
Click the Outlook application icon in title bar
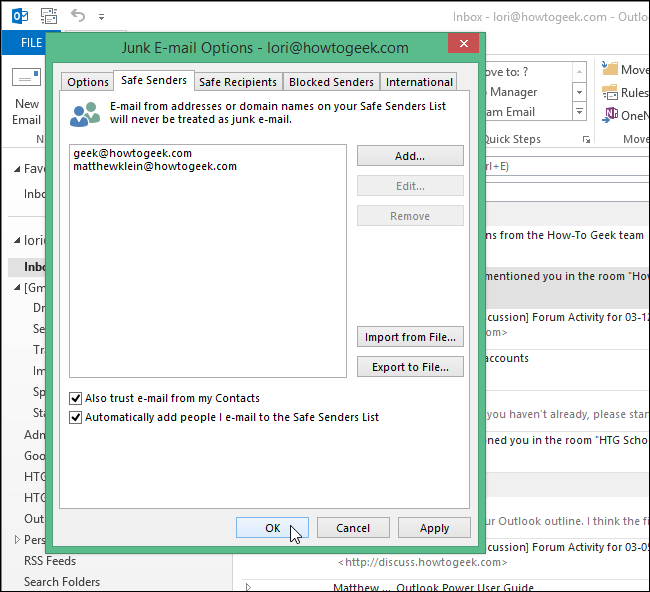[20, 16]
